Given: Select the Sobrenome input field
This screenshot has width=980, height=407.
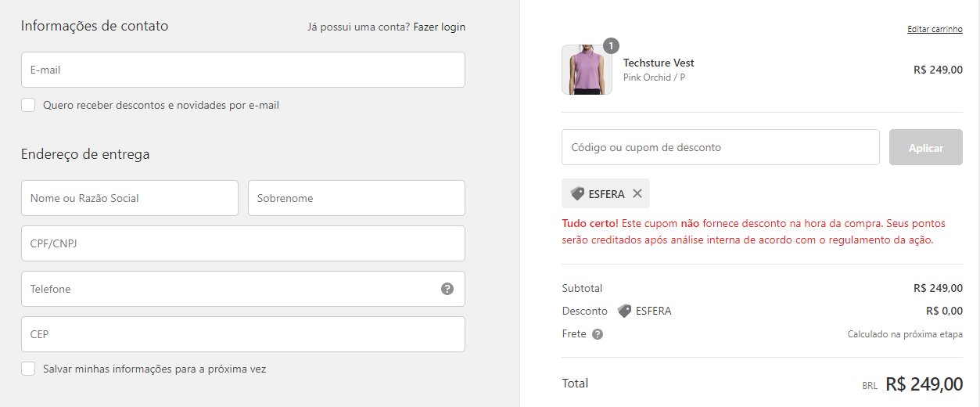Looking at the screenshot, I should 357,198.
